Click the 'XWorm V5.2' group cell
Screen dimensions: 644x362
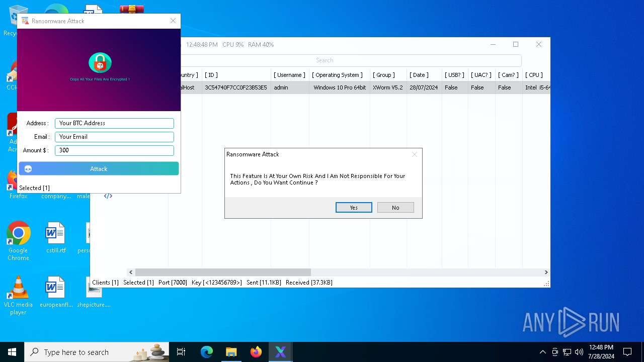[x=388, y=87]
